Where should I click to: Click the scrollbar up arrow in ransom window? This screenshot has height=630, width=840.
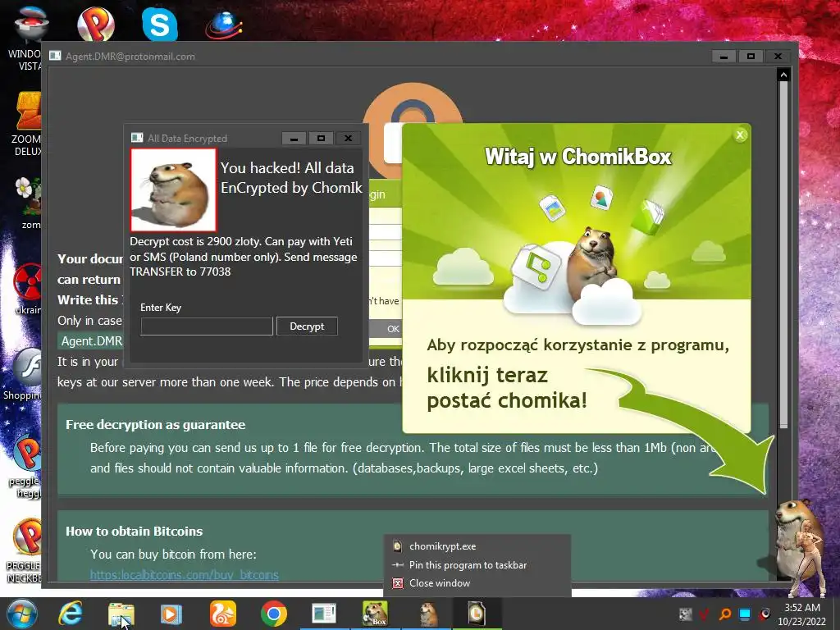(783, 75)
